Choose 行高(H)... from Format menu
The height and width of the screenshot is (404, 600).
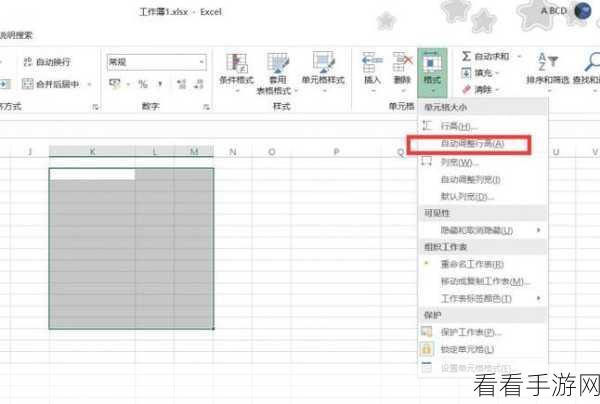pyautogui.click(x=458, y=126)
